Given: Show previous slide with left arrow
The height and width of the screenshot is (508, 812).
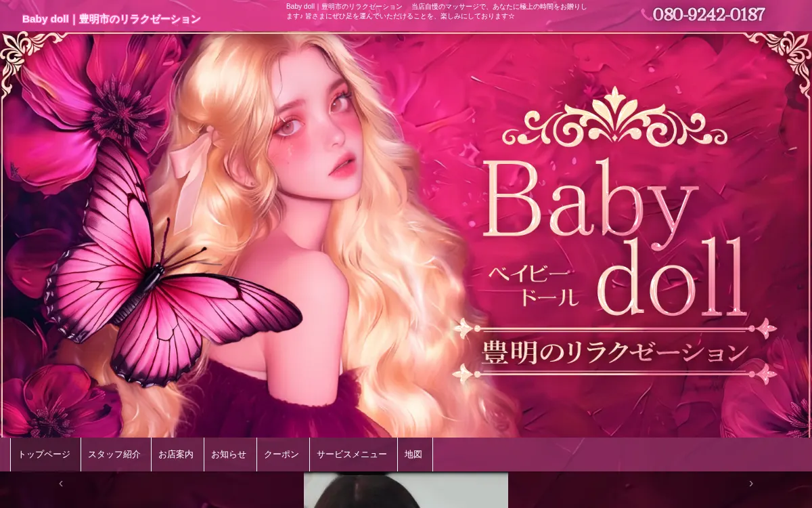Looking at the screenshot, I should [61, 484].
